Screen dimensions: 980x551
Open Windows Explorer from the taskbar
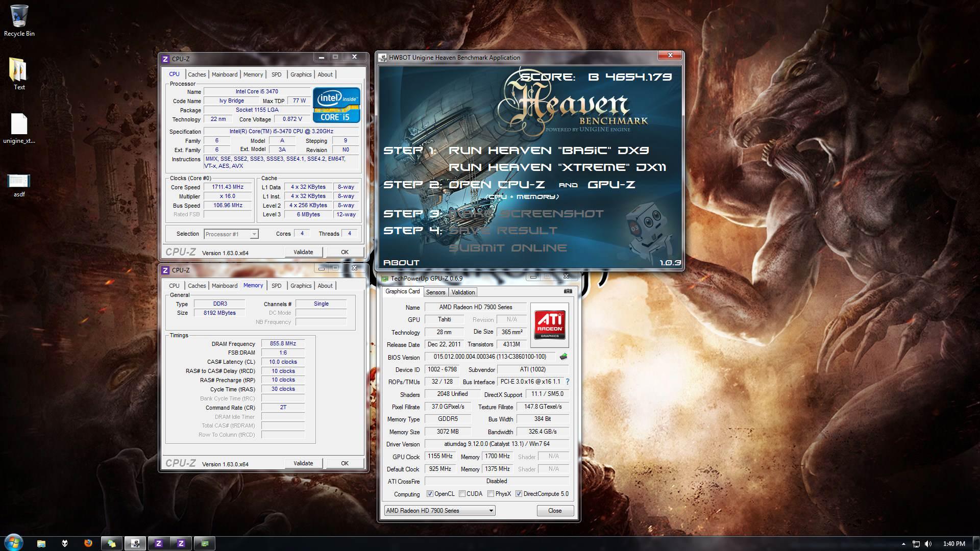tap(41, 543)
